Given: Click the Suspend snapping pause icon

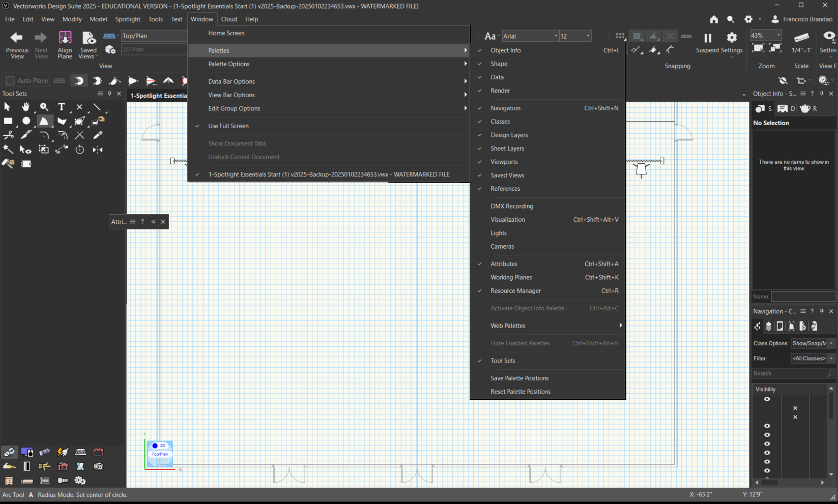Looking at the screenshot, I should pyautogui.click(x=707, y=38).
